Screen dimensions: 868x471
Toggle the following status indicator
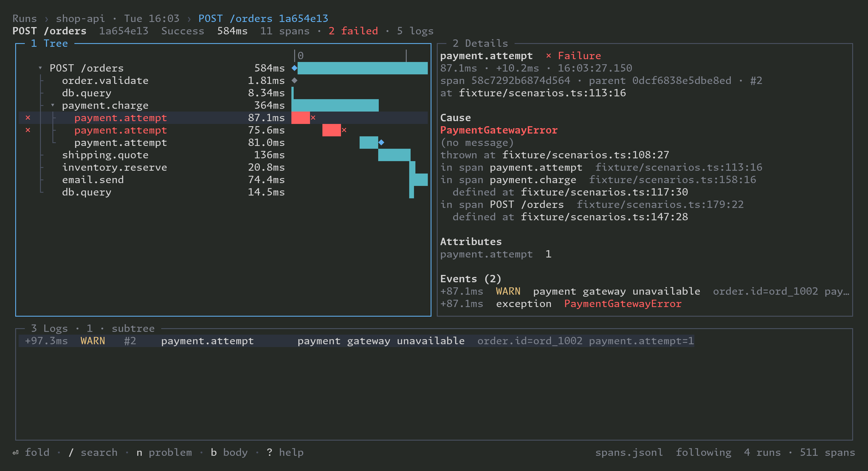click(x=704, y=452)
